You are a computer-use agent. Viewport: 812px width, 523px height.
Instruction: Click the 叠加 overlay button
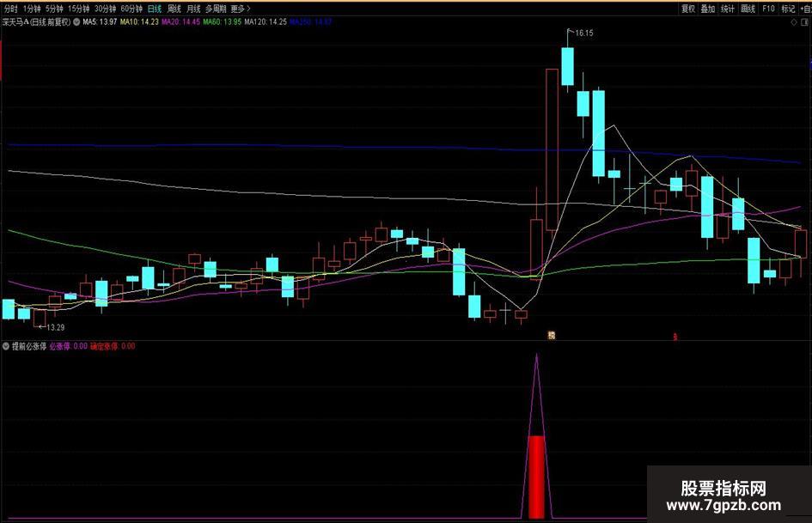click(708, 9)
